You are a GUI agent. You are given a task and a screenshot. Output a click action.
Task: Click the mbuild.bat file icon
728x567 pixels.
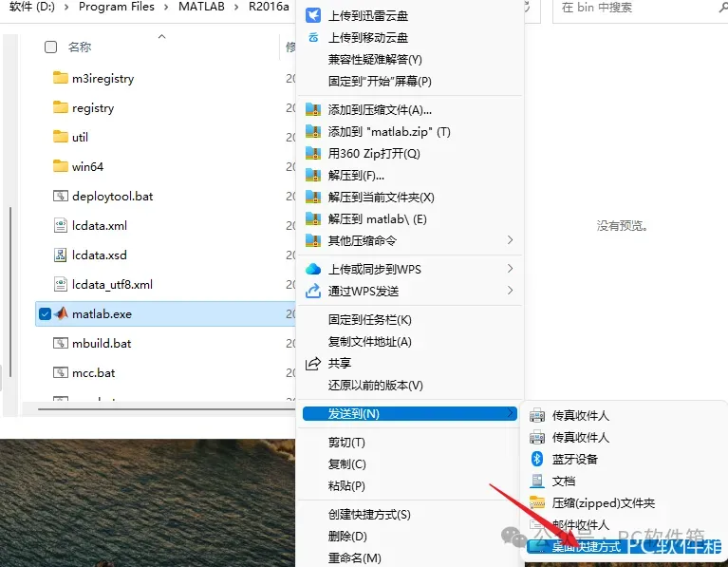click(x=61, y=343)
